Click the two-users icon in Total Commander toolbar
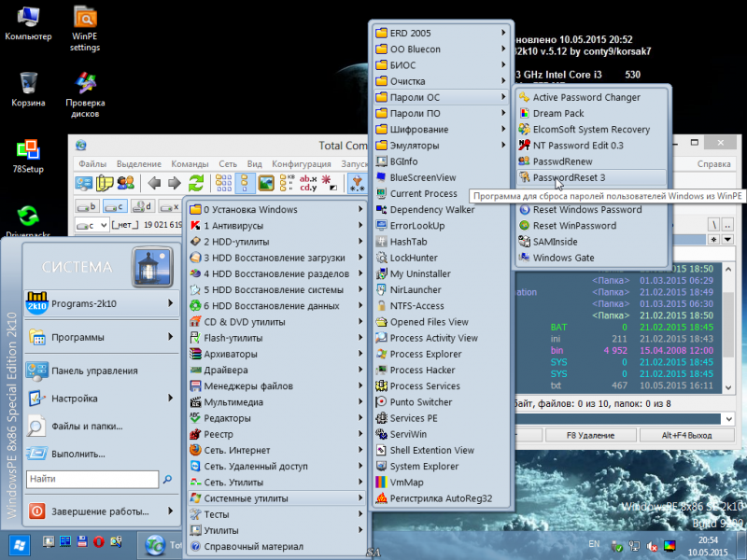 126,183
